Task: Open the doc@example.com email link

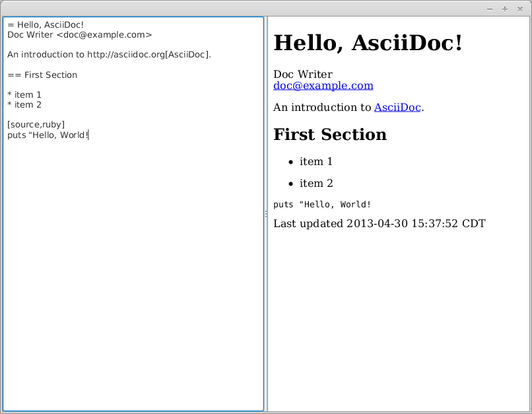Action: click(323, 86)
